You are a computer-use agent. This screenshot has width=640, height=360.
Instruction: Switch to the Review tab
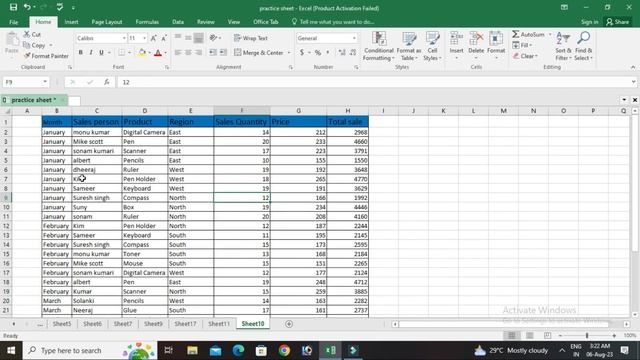point(206,22)
